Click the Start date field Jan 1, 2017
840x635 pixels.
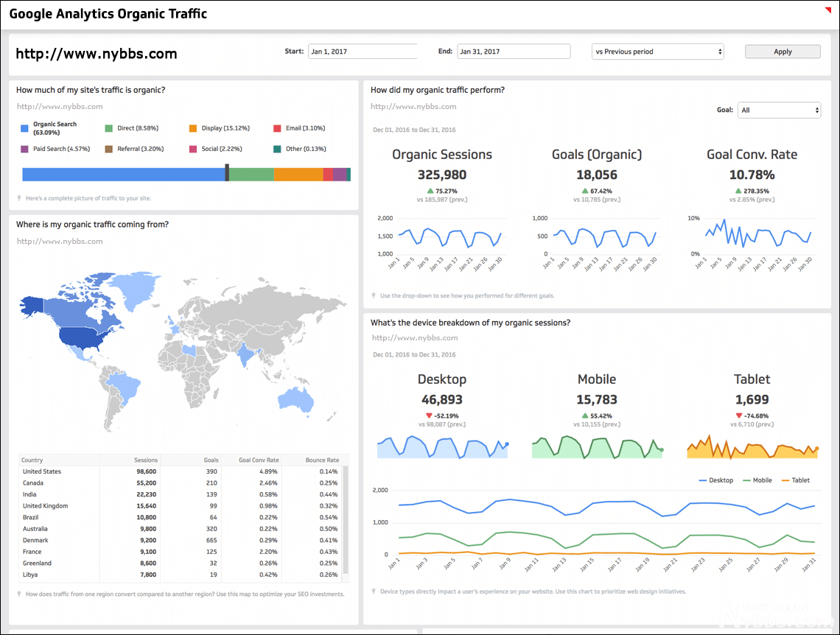pos(362,52)
